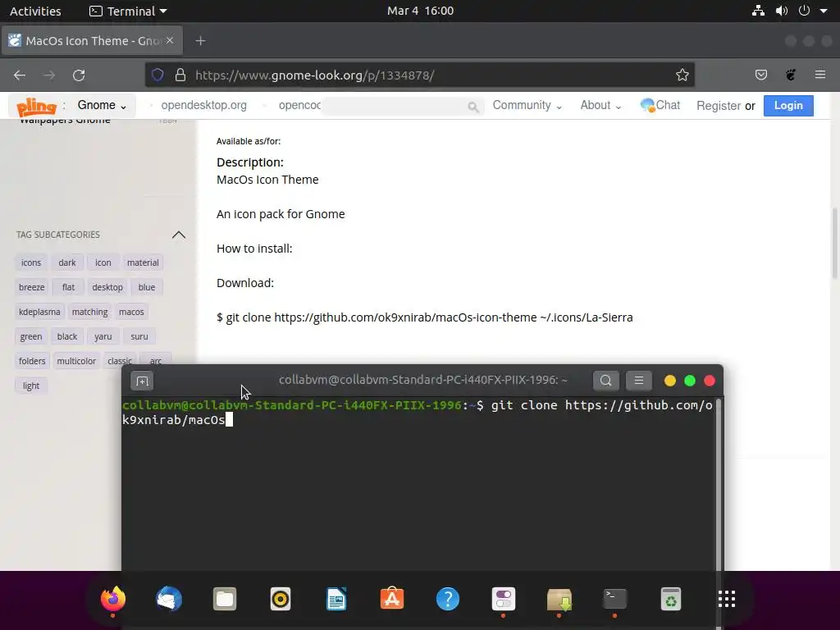Image resolution: width=840 pixels, height=630 pixels.
Task: Show the applications grid
Action: click(x=727, y=598)
